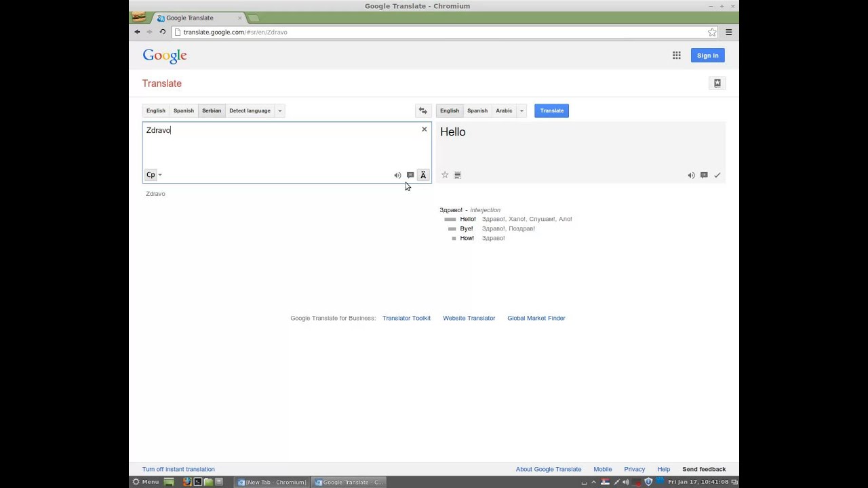Select English as target language

pyautogui.click(x=450, y=110)
